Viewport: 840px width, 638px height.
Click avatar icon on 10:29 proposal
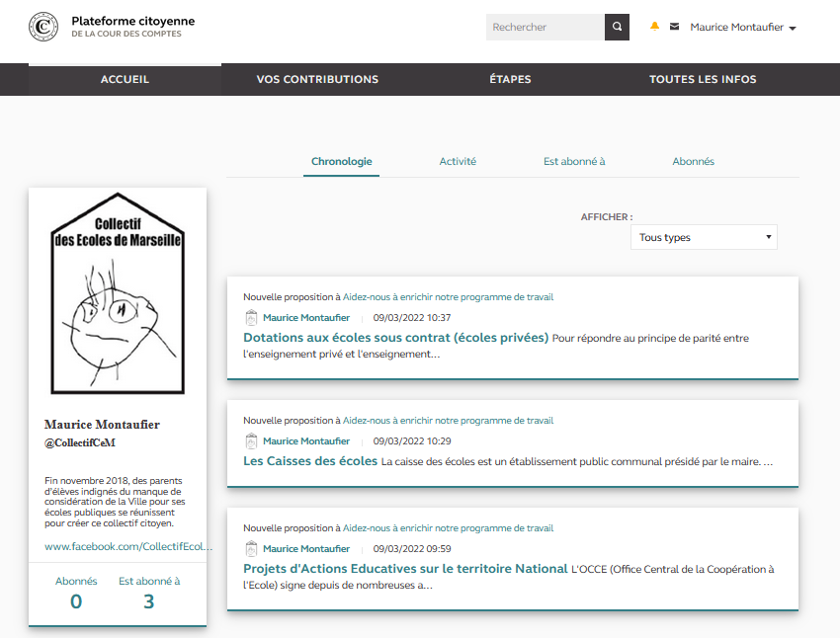251,441
